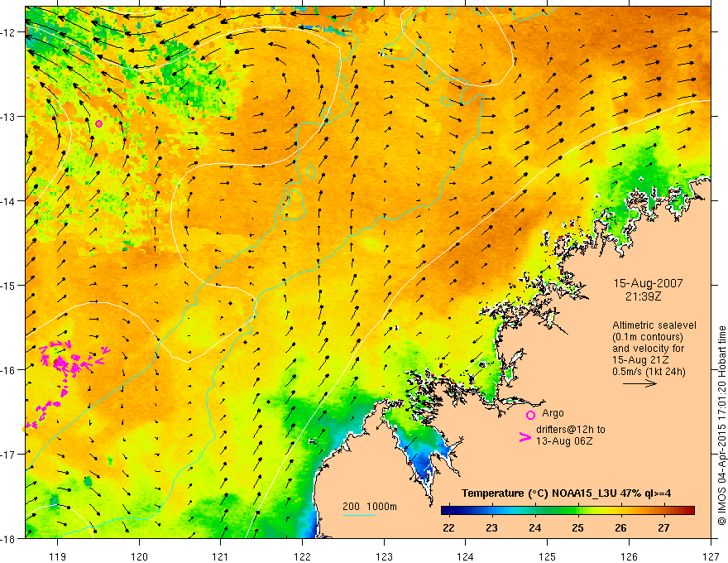
Task: Click the '13-Aug 06Z' legend text
Action: (x=564, y=440)
